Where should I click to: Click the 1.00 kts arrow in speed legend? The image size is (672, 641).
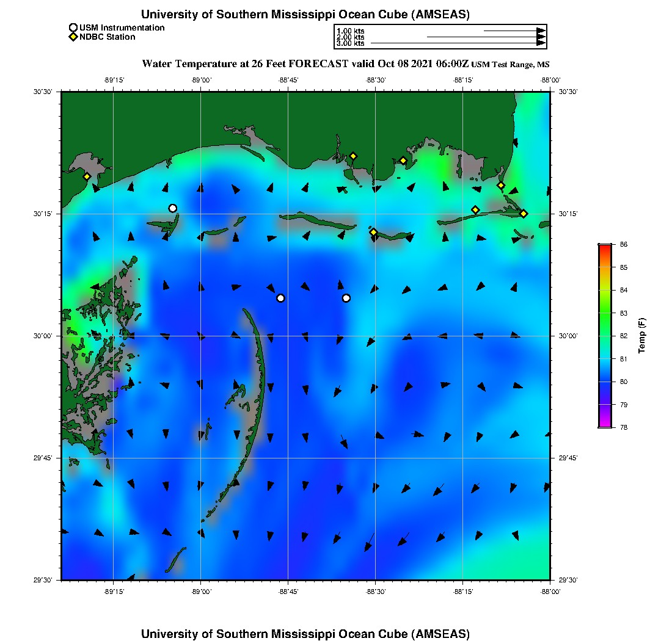pos(514,31)
